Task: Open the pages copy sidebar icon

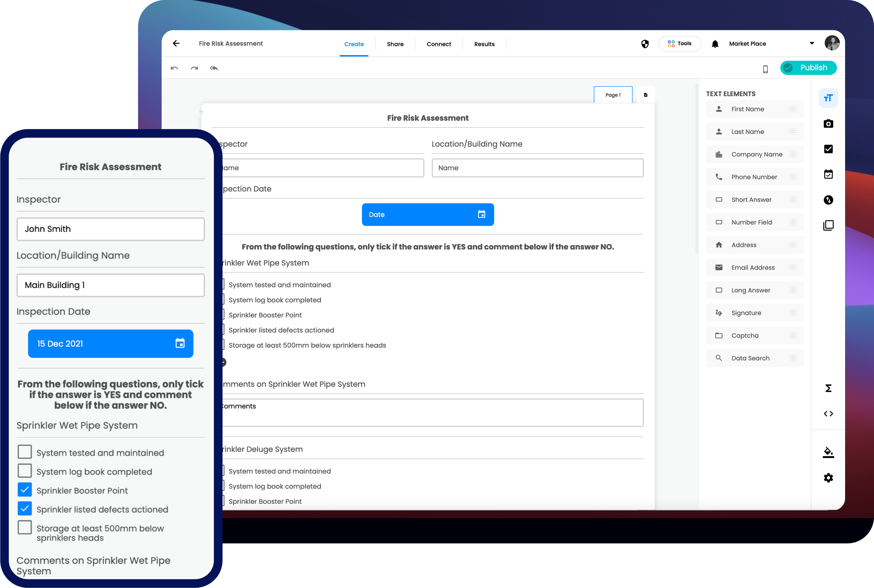Action: (828, 225)
